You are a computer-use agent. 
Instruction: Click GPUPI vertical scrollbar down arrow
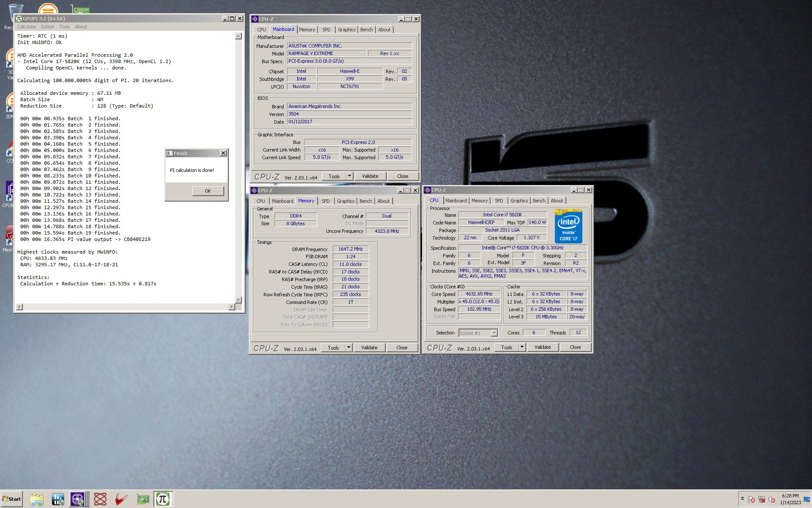pos(238,300)
